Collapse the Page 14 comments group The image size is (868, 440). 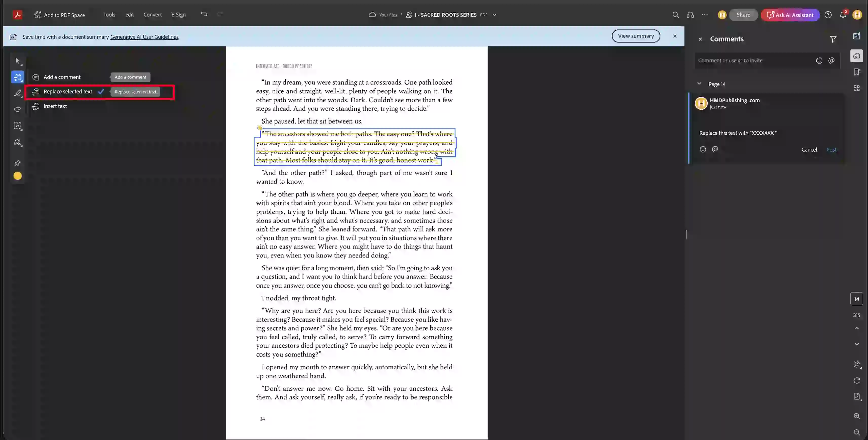click(x=699, y=84)
